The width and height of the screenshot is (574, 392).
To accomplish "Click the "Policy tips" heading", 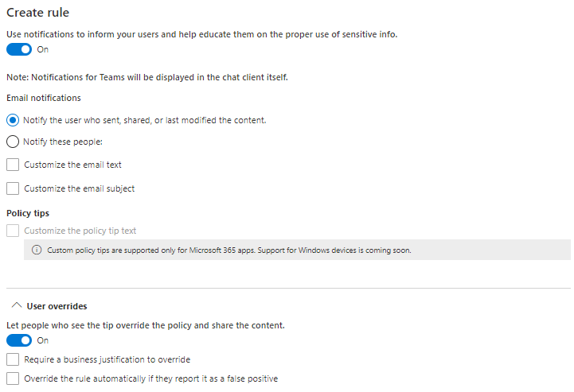I will tap(27, 213).
